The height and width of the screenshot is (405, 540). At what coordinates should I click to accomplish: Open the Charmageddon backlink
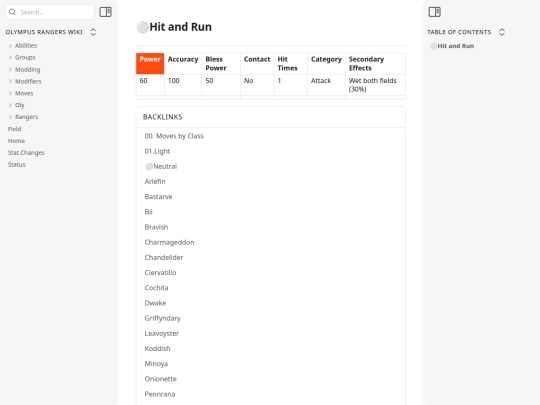[x=169, y=242]
